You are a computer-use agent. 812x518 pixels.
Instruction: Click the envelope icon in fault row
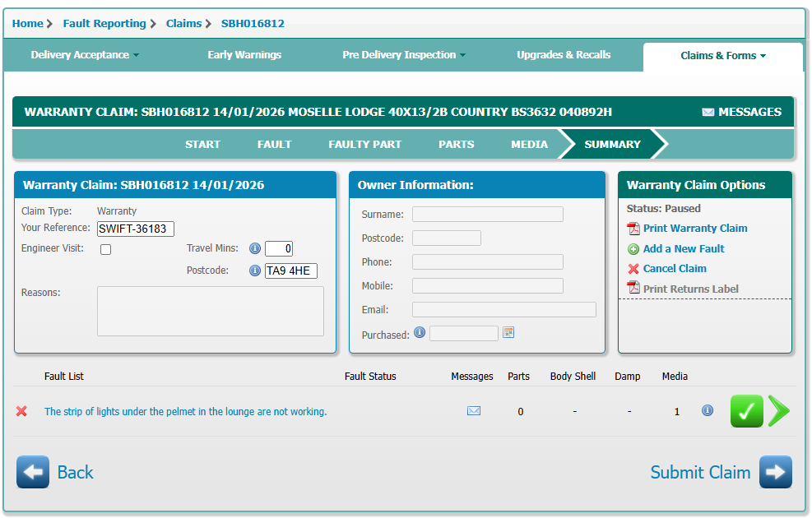click(x=474, y=411)
